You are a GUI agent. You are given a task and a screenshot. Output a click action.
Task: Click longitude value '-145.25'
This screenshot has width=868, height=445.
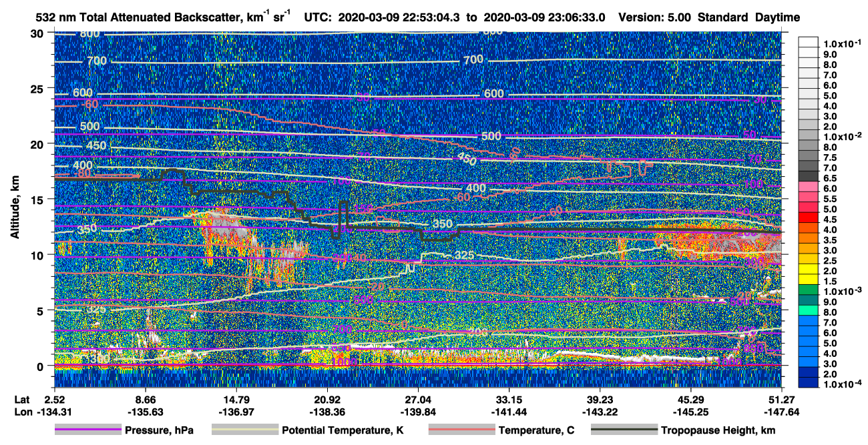(691, 412)
